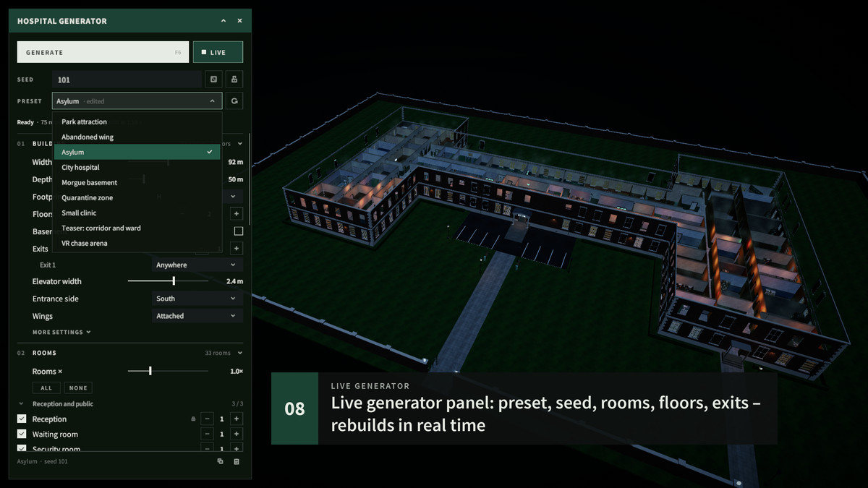Screen dimensions: 868x488
Task: Click the plus button in the Exits row
Action: [x=236, y=249]
